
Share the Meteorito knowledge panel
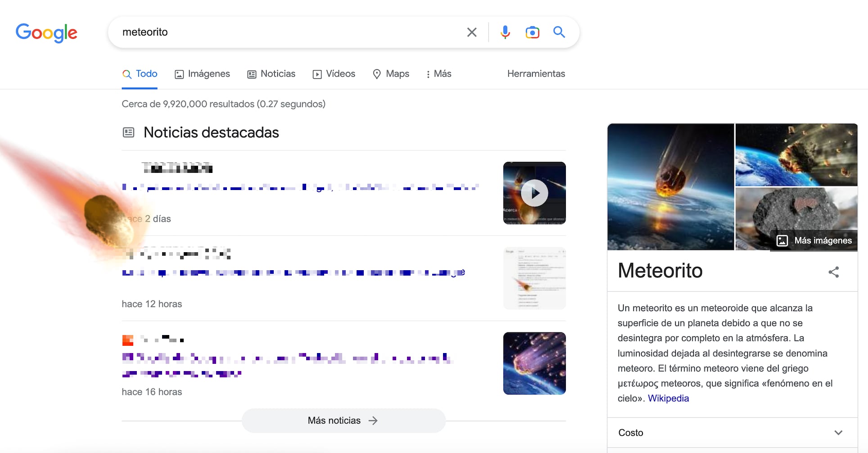[833, 272]
